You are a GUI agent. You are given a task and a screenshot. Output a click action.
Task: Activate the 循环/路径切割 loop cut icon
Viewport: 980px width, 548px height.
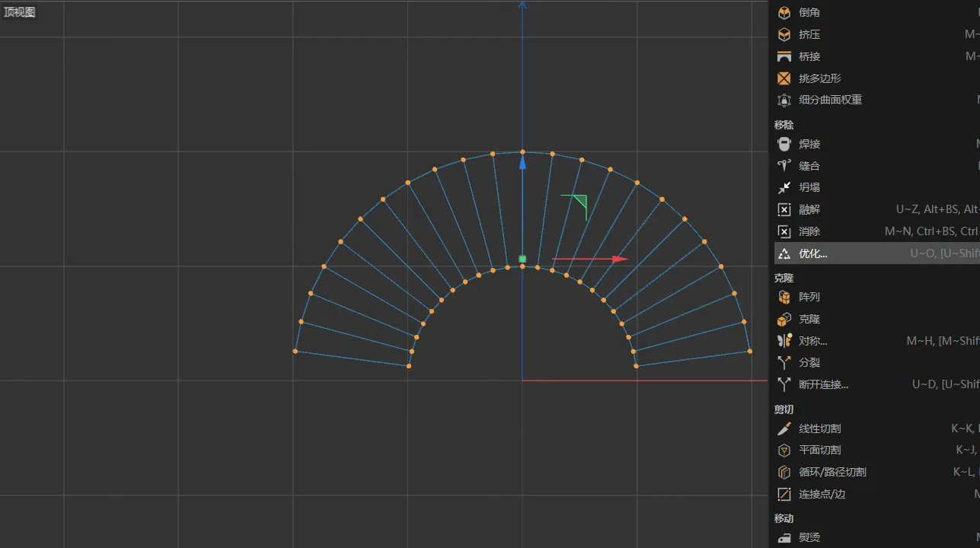pos(784,472)
